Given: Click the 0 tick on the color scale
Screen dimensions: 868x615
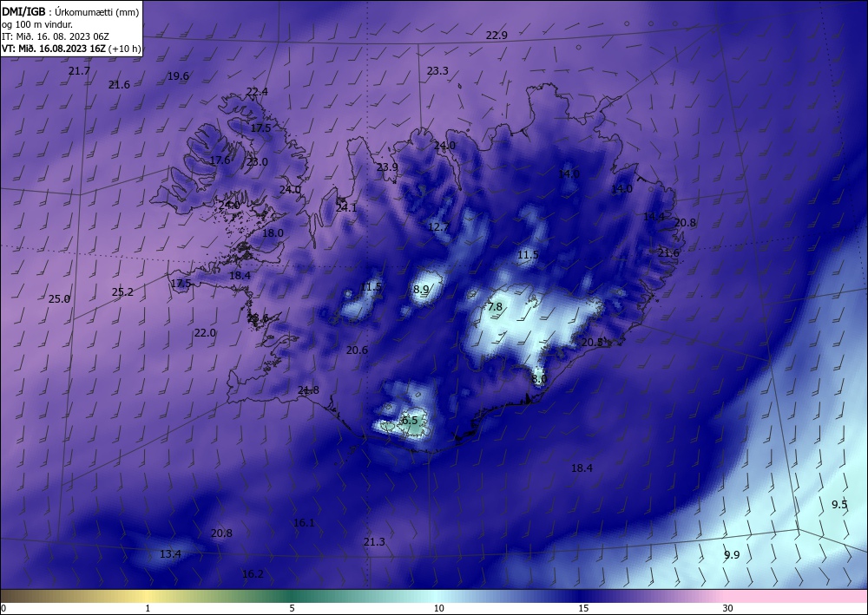Looking at the screenshot, I should point(3,609).
